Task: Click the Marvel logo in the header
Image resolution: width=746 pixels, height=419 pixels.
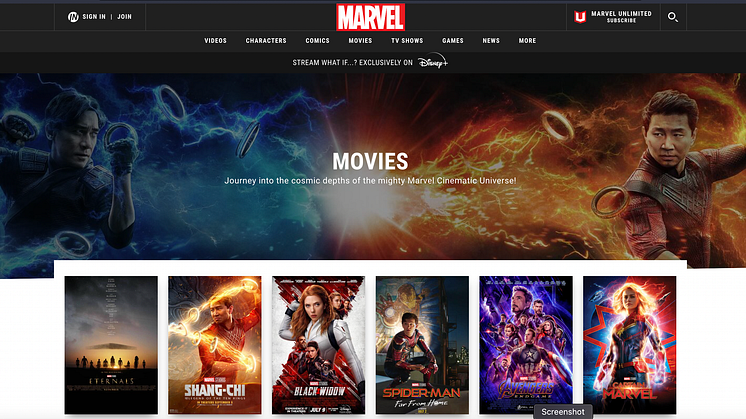Action: [371, 17]
